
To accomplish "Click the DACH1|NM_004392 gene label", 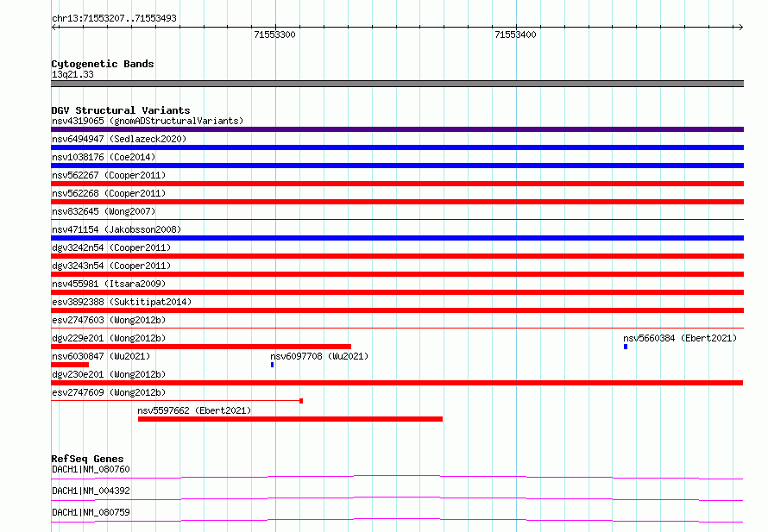I will [91, 491].
